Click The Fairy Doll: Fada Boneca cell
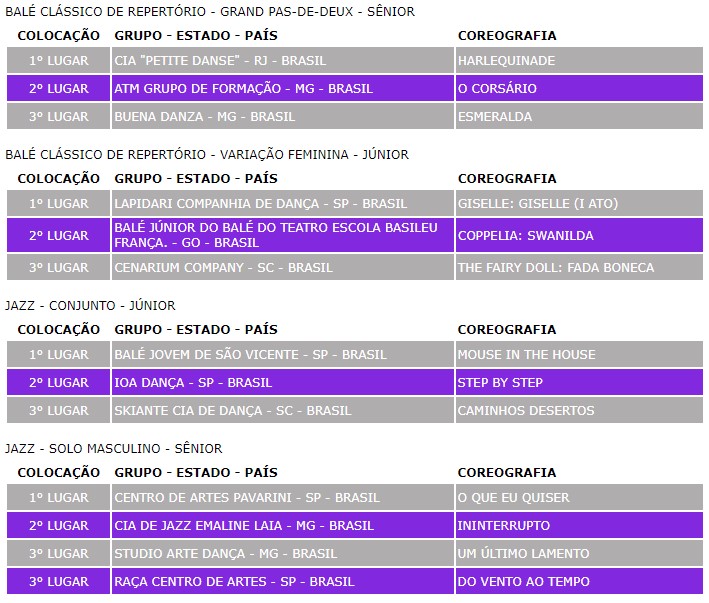This screenshot has width=709, height=603. point(556,268)
